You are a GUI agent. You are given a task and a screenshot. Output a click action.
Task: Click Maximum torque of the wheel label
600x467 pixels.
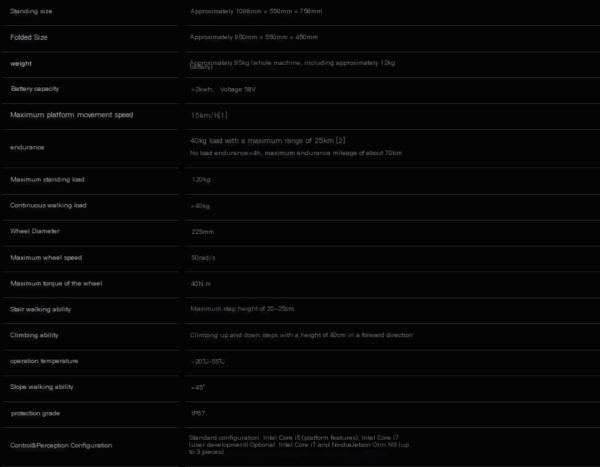point(56,284)
